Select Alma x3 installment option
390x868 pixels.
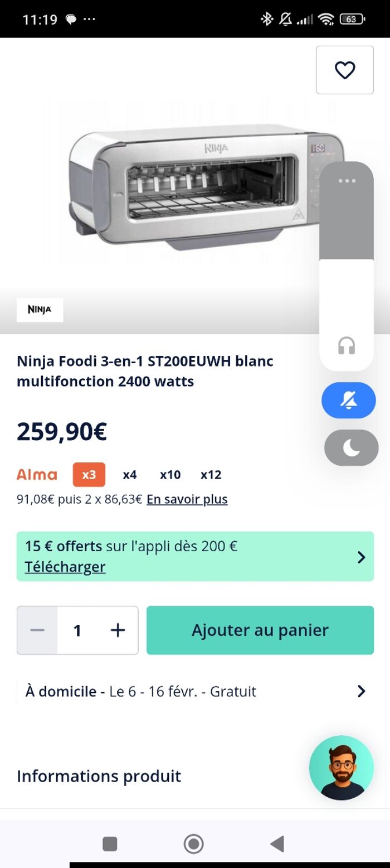point(89,475)
